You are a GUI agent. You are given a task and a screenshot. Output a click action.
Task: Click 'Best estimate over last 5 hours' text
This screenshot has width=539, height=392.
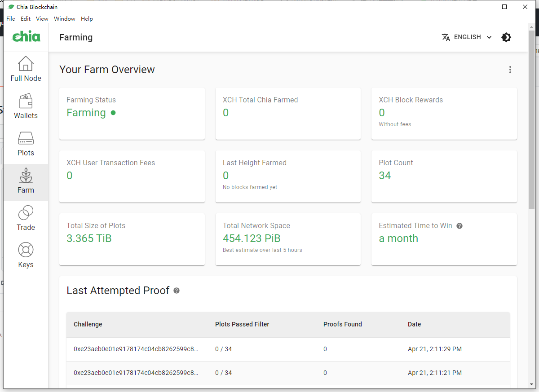tap(262, 250)
